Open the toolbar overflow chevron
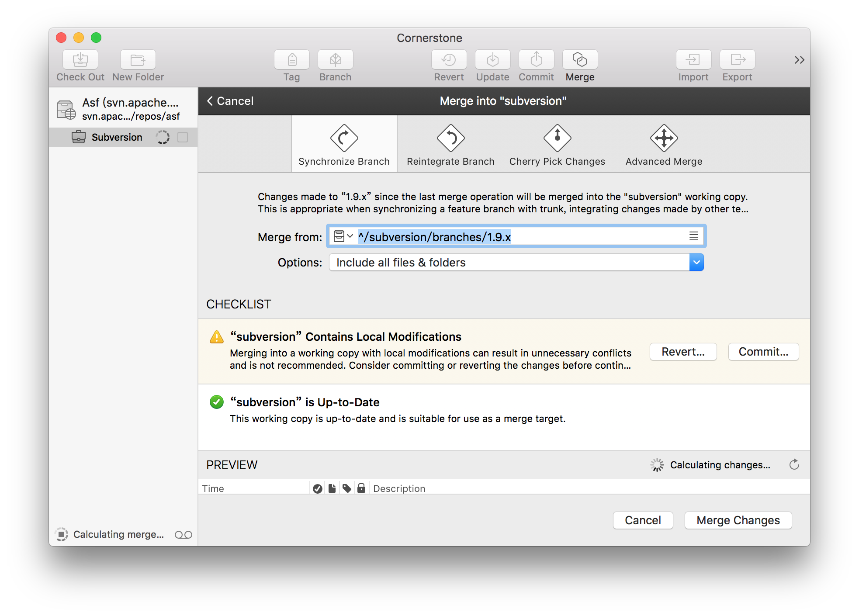859x616 pixels. pyautogui.click(x=799, y=60)
